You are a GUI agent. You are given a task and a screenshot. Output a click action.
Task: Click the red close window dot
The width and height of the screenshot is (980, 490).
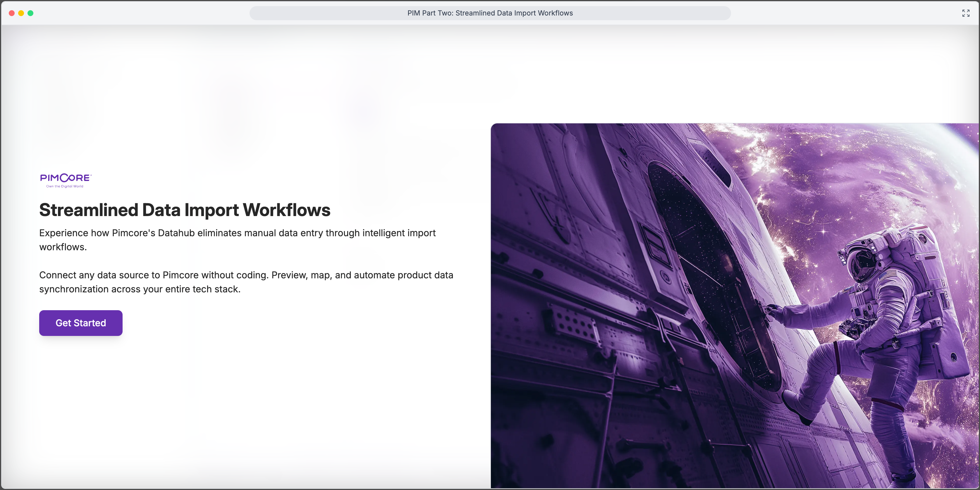click(12, 13)
